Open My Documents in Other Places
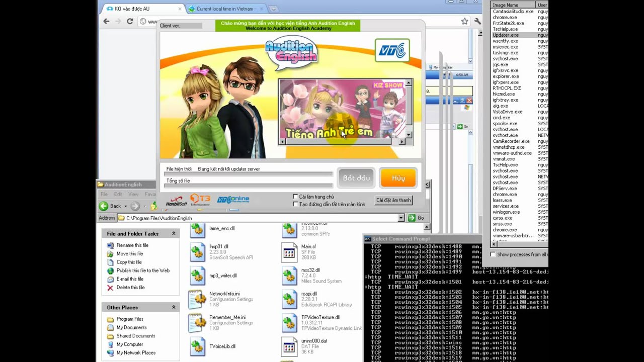 coord(132,328)
